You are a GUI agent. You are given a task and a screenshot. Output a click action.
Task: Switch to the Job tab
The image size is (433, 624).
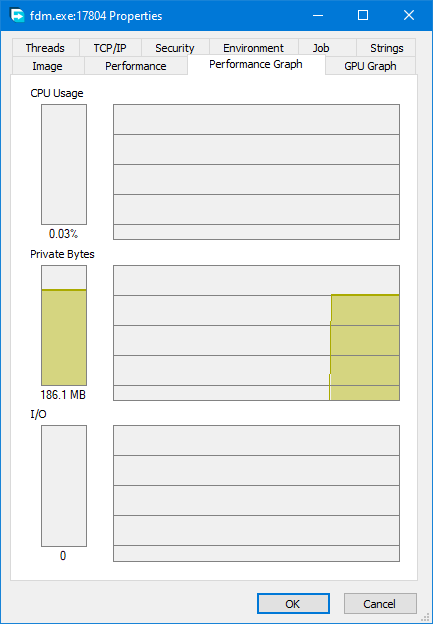click(321, 48)
